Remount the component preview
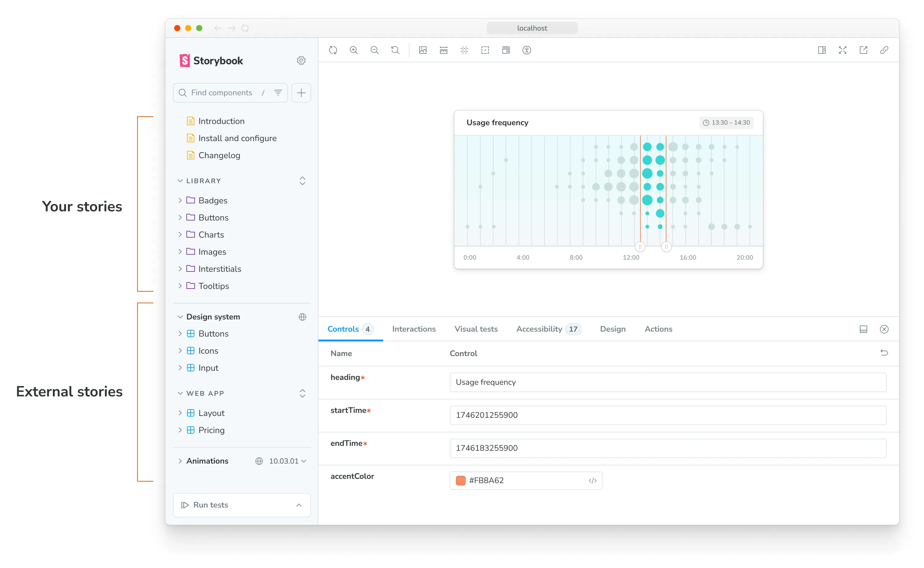Screen dimensions: 924x568 [333, 50]
